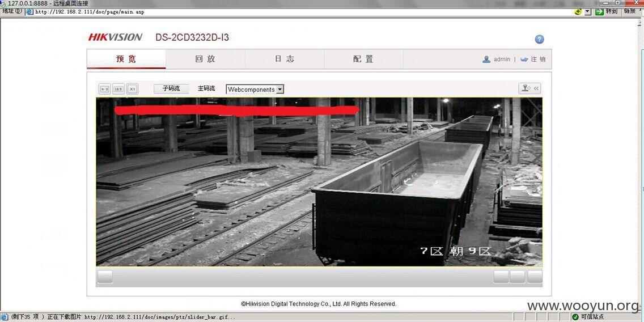Set the 4:3 aspect ratio icon
This screenshot has height=322, width=644.
coord(105,88)
